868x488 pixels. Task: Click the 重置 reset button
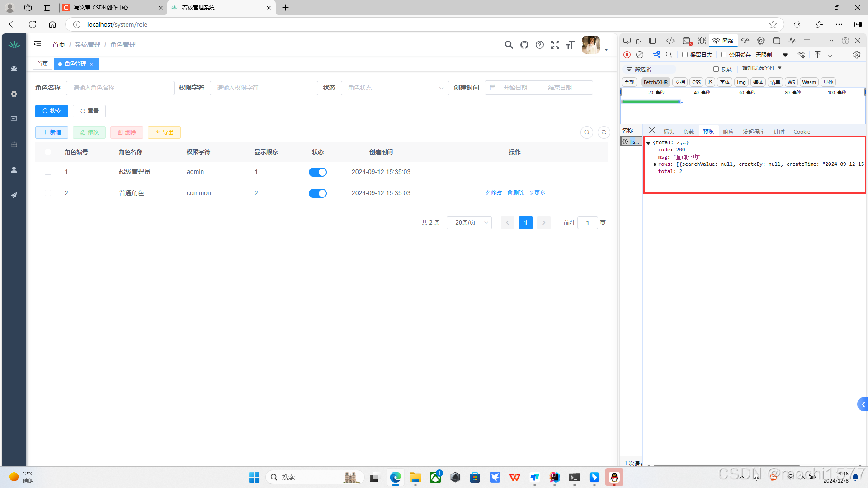[x=89, y=111]
